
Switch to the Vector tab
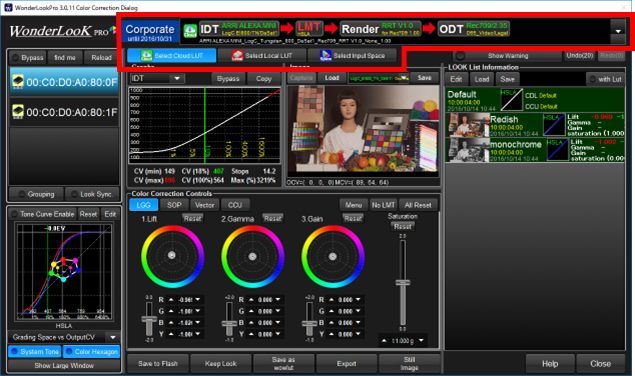tap(205, 205)
